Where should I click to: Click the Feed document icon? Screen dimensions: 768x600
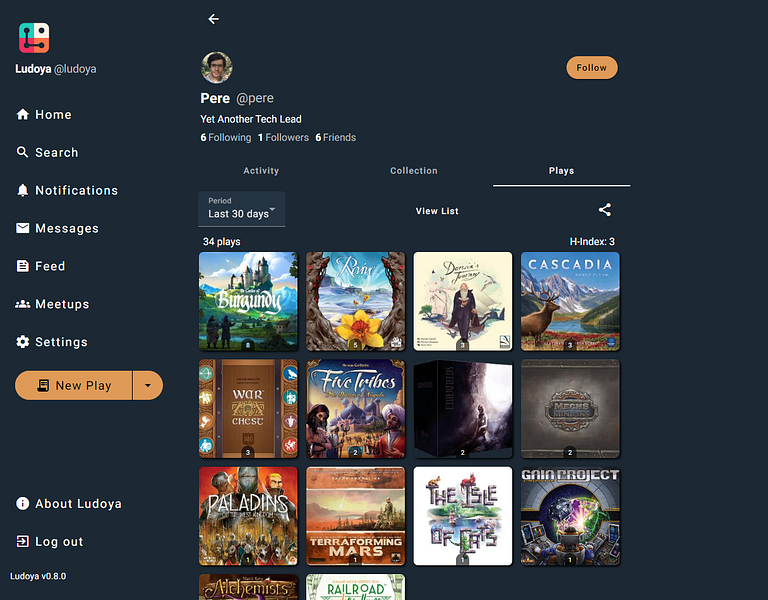(x=23, y=266)
